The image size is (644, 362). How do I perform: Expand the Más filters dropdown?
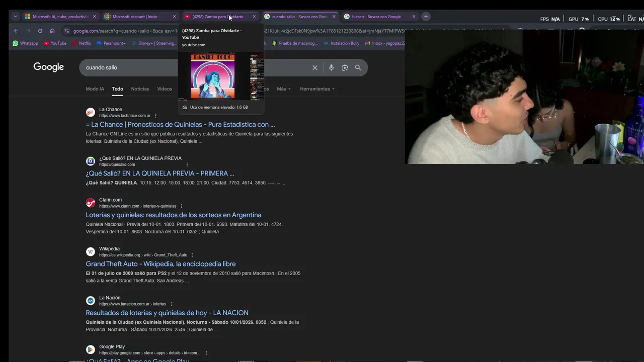[x=284, y=89]
